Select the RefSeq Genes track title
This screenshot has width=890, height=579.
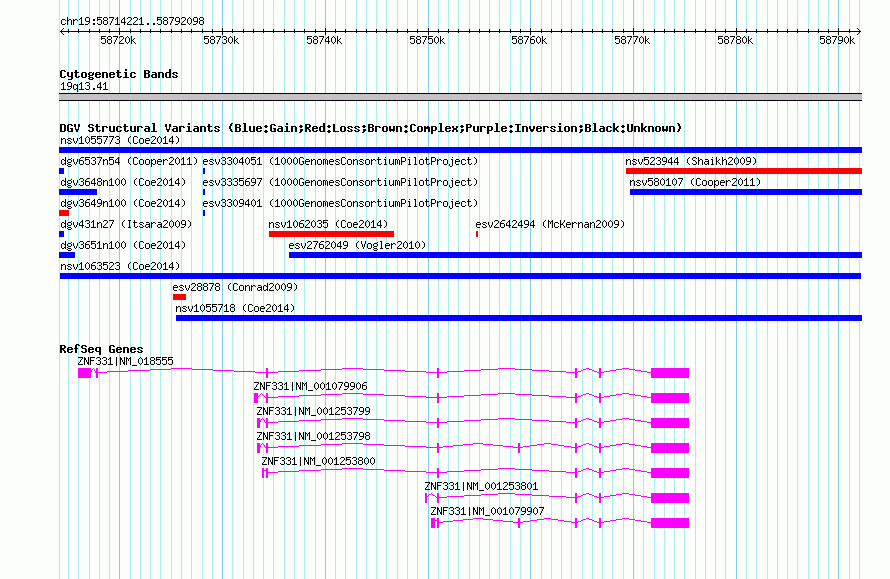coord(101,349)
